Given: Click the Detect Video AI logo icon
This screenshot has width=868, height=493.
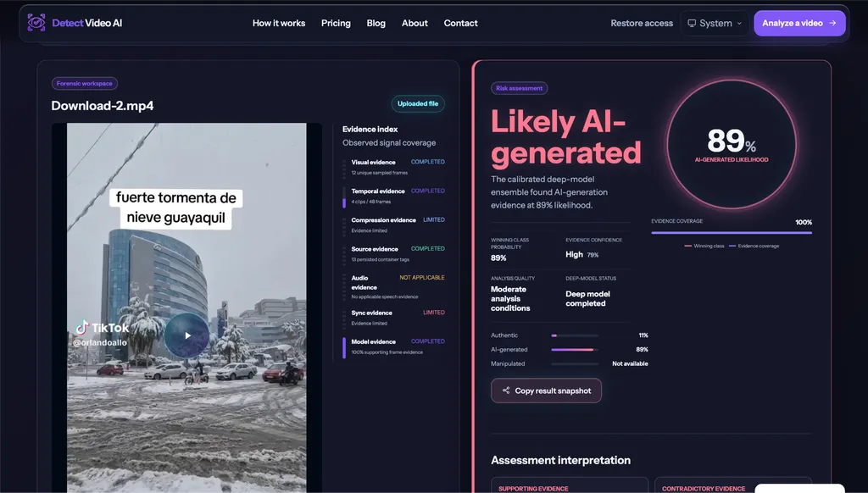Looking at the screenshot, I should pos(36,23).
